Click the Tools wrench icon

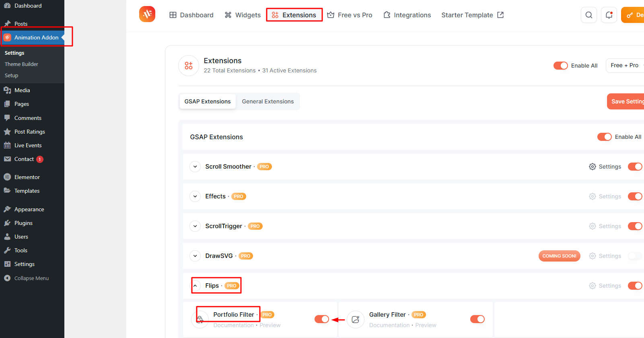pyautogui.click(x=7, y=250)
